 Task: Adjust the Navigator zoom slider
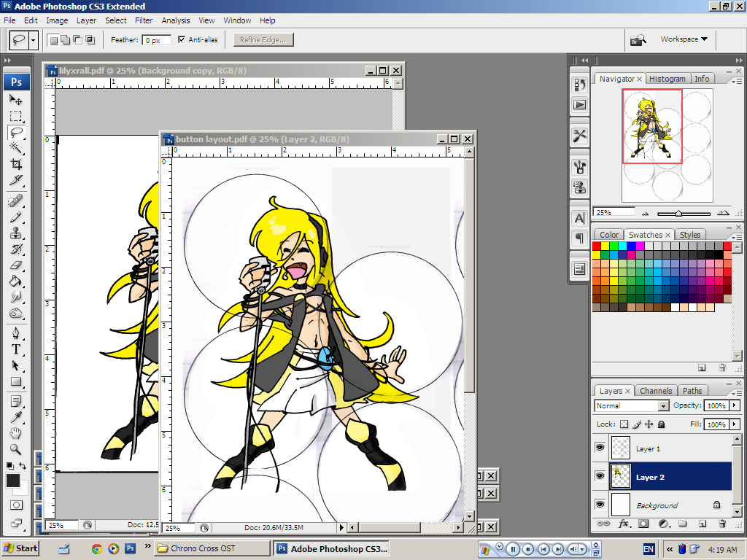tap(678, 214)
